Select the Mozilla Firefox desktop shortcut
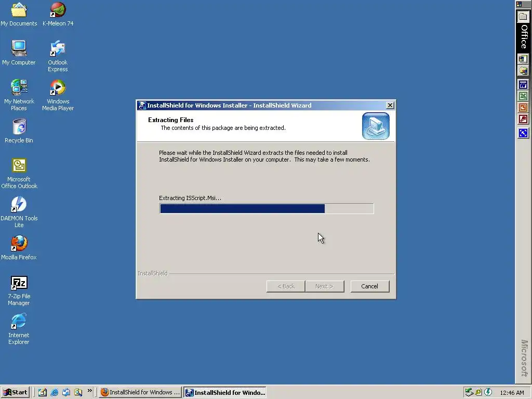 (x=19, y=248)
